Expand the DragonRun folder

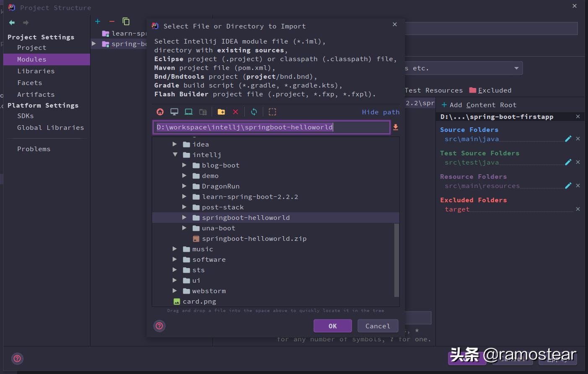pyautogui.click(x=184, y=186)
